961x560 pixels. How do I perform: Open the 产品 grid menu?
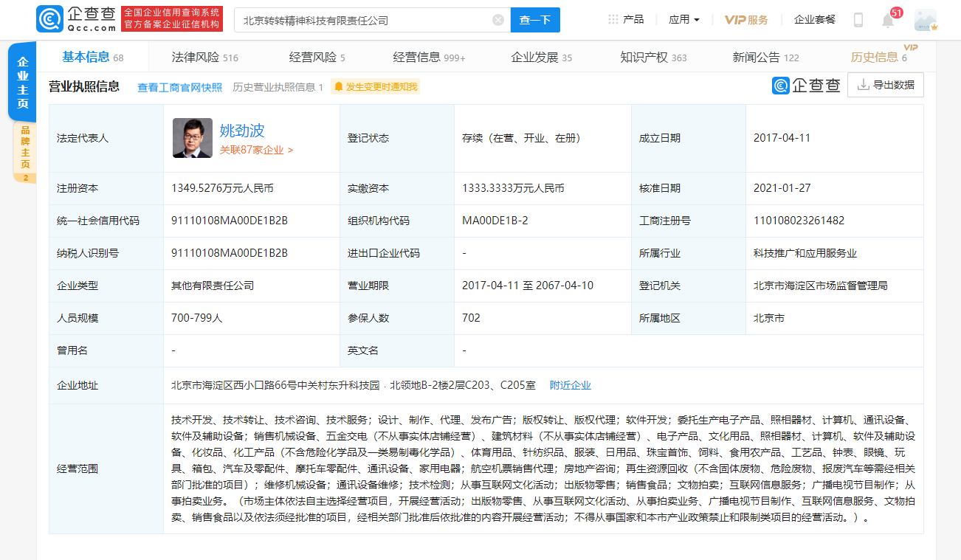click(x=626, y=20)
